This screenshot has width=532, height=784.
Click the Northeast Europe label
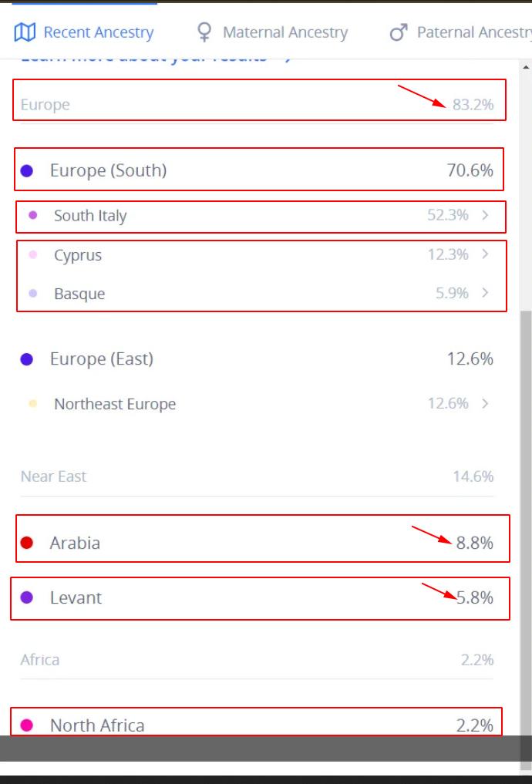[x=115, y=404]
